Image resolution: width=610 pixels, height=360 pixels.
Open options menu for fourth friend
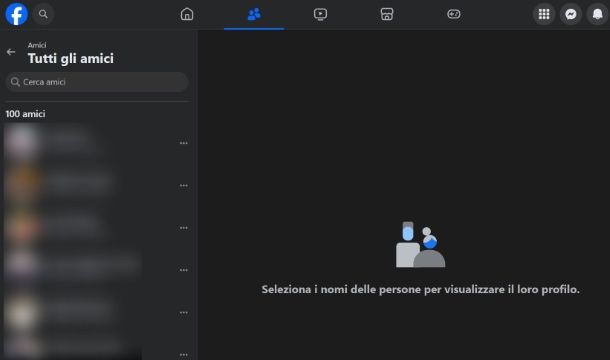(x=184, y=270)
